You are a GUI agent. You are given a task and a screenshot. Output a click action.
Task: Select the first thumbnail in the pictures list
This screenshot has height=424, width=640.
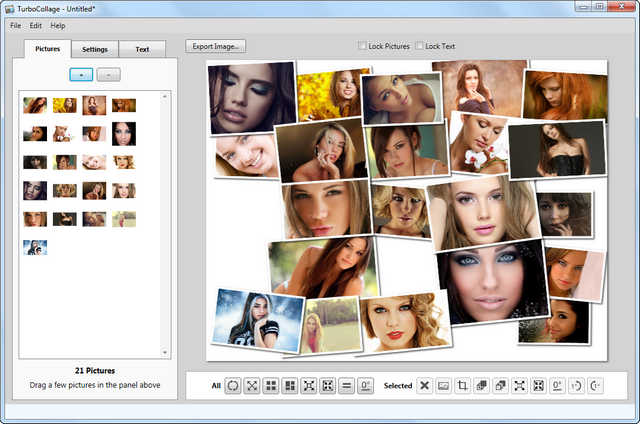pyautogui.click(x=35, y=105)
